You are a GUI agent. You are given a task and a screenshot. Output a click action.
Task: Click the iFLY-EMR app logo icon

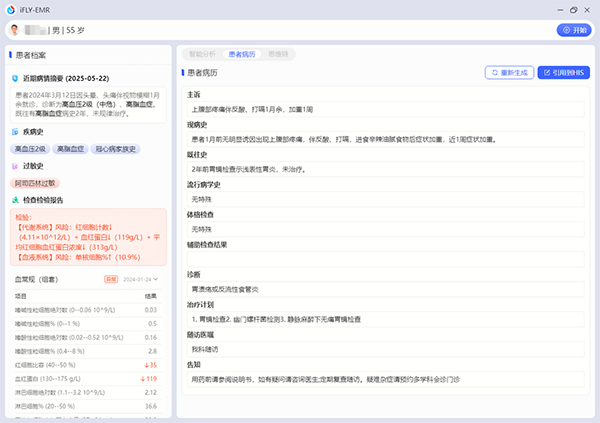[x=9, y=9]
